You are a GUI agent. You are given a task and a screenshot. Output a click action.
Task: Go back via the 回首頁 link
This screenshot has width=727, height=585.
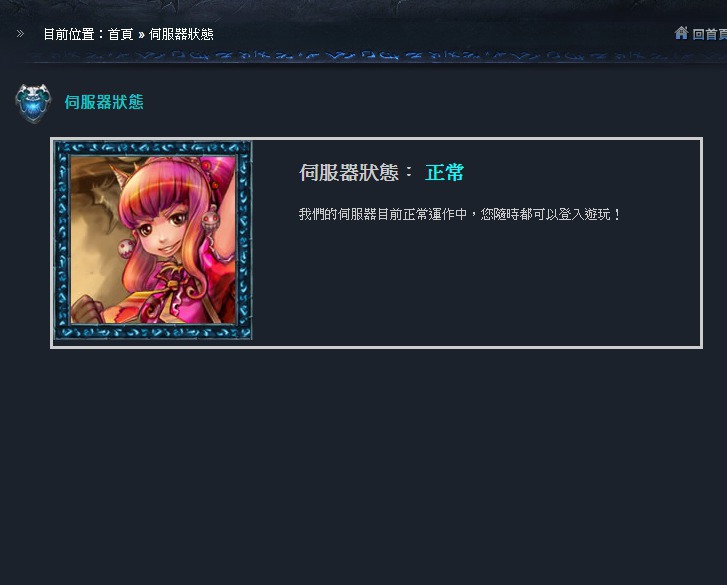tap(709, 34)
